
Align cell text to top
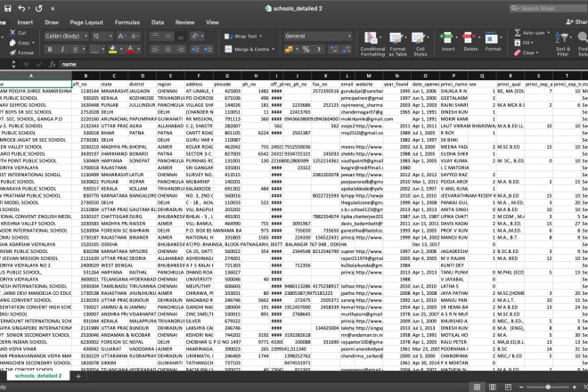pyautogui.click(x=155, y=36)
